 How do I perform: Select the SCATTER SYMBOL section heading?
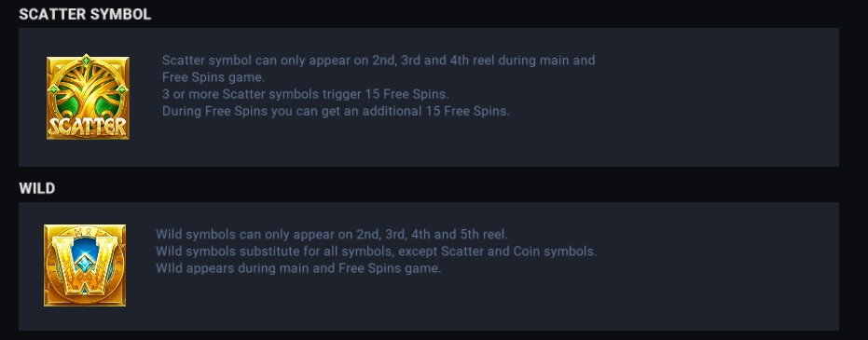[x=85, y=14]
